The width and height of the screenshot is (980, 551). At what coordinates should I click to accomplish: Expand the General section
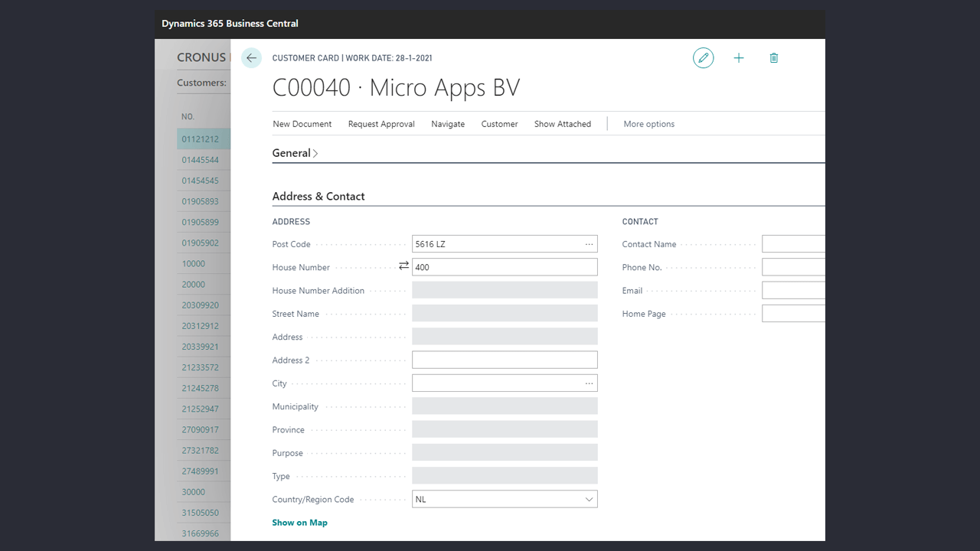[x=295, y=153]
